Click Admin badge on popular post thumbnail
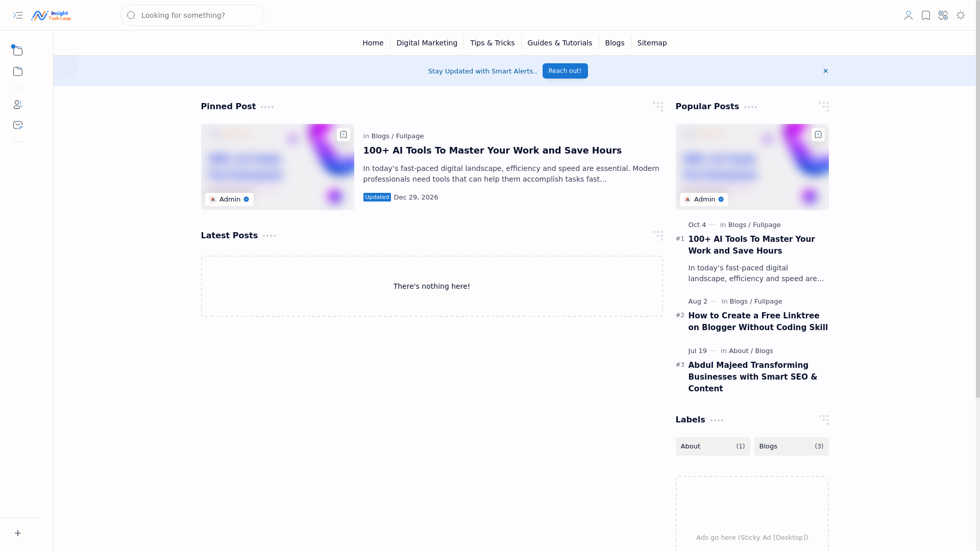 (x=704, y=199)
